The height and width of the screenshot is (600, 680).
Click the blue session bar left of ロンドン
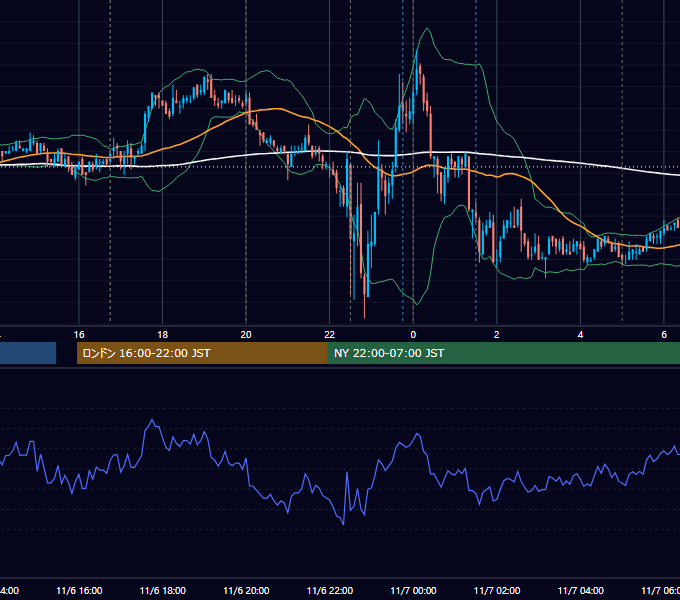pyautogui.click(x=28, y=353)
